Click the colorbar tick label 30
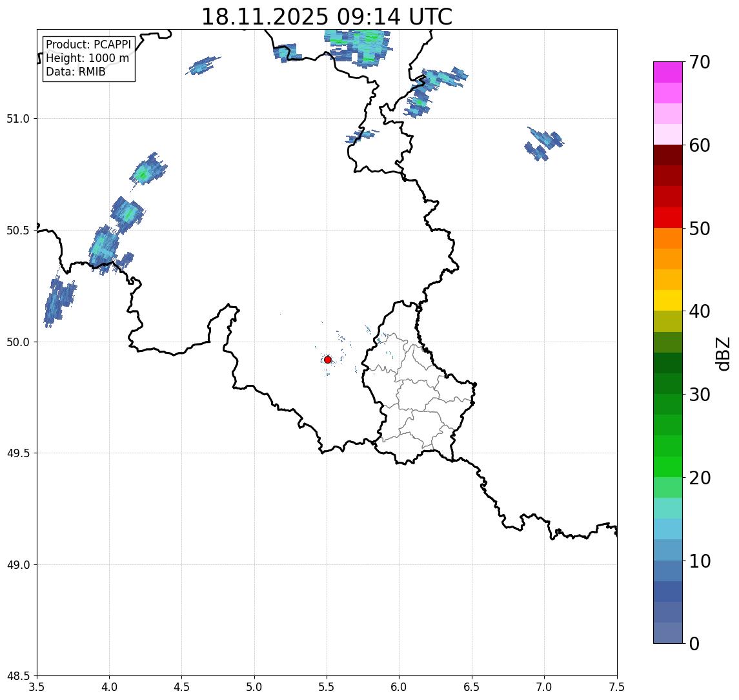Viewport: 739px width, 700px height. click(700, 395)
